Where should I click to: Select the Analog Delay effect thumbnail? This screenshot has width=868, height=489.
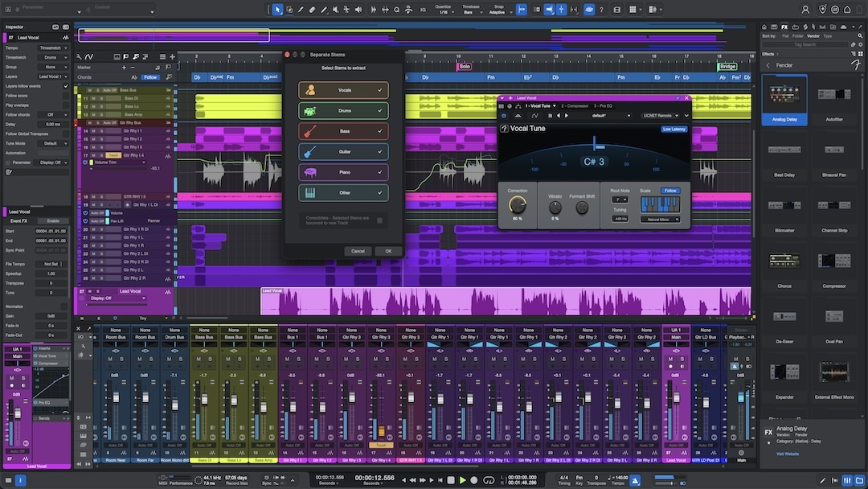click(x=784, y=101)
